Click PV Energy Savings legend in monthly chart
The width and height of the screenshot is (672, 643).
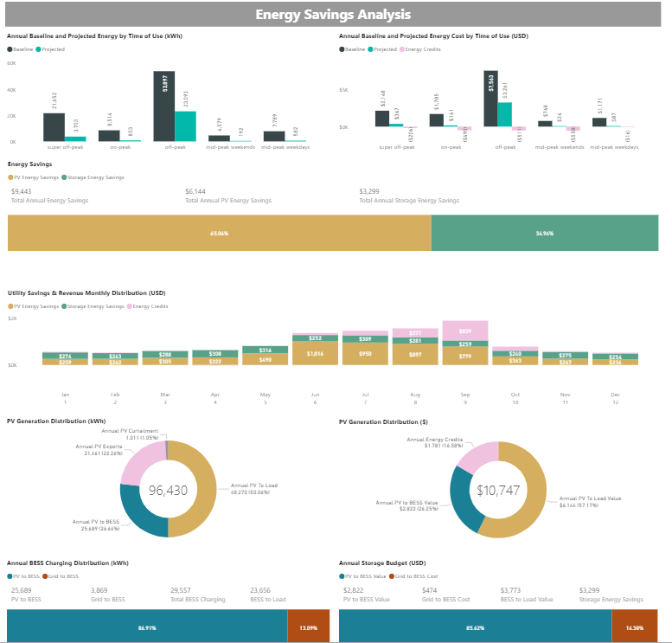point(10,306)
